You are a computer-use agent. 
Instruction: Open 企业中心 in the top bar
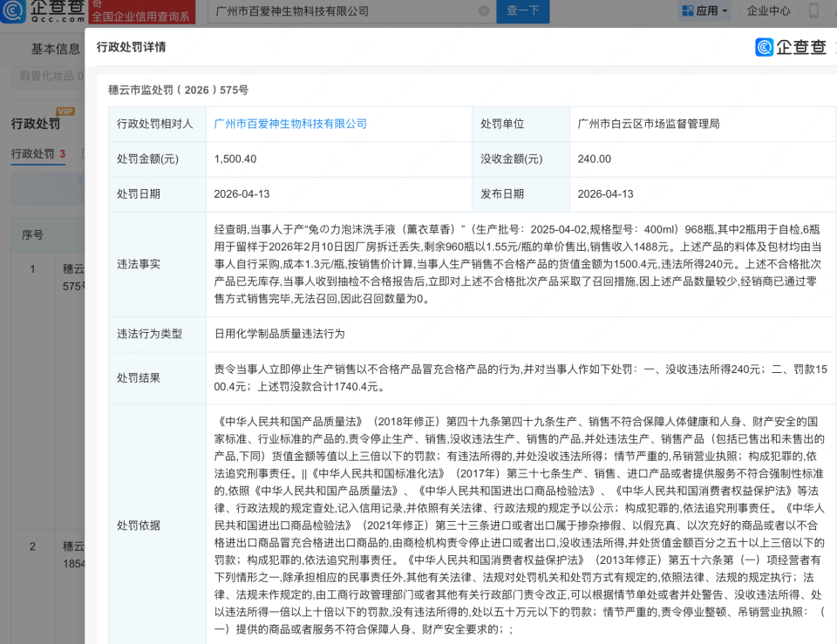[x=768, y=10]
